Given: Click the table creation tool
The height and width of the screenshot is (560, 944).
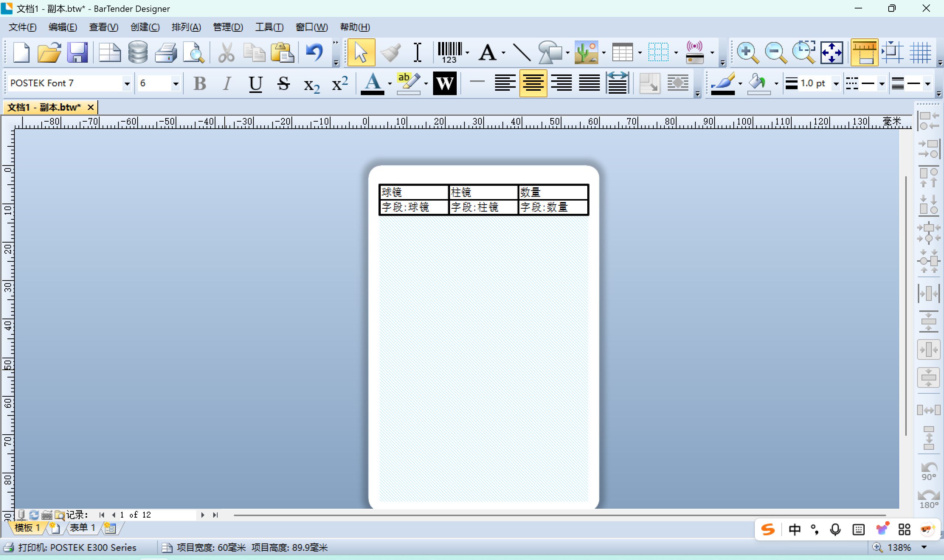Looking at the screenshot, I should click(622, 52).
